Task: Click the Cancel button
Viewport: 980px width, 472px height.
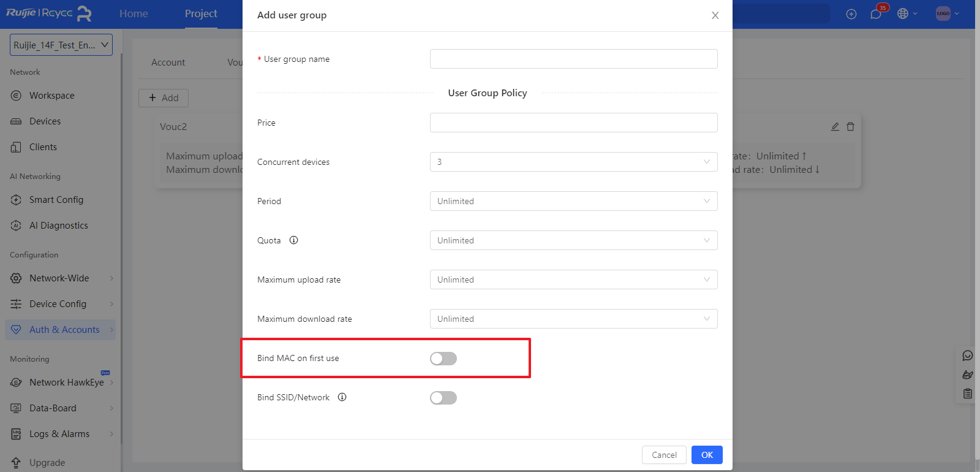Action: point(664,455)
